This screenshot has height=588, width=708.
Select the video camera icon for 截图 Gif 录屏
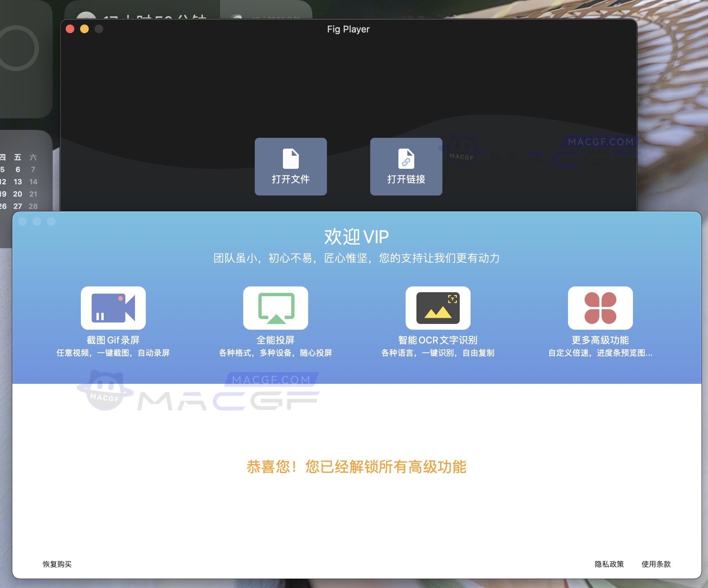[113, 308]
